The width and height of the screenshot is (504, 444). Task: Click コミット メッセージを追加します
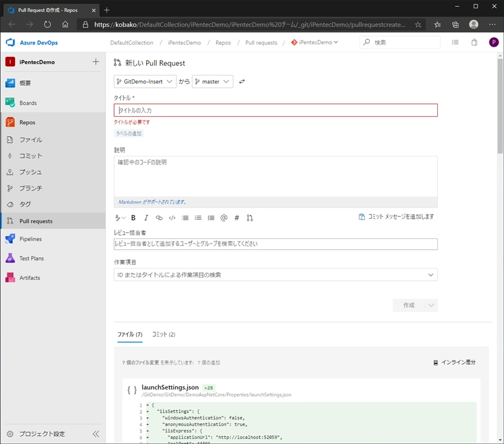tap(396, 216)
